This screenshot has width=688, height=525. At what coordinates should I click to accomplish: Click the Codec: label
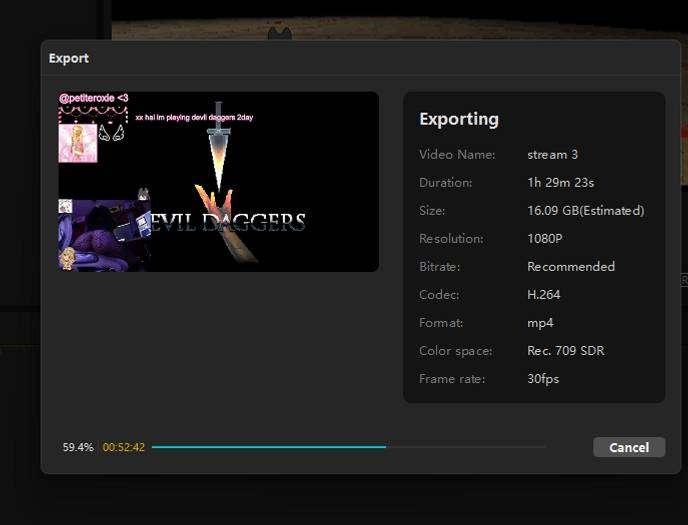click(439, 295)
